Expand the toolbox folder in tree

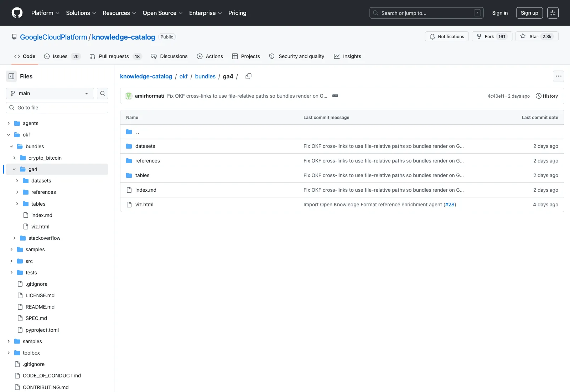tap(9, 353)
